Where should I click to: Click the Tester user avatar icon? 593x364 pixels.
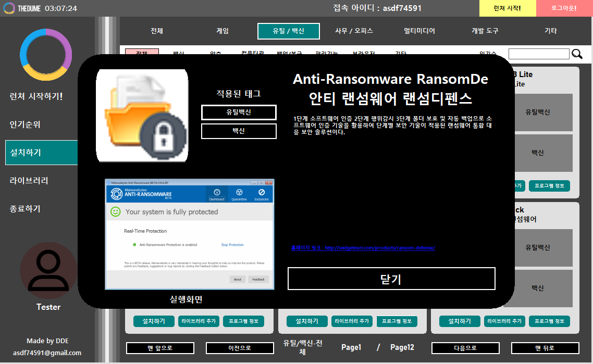click(48, 270)
